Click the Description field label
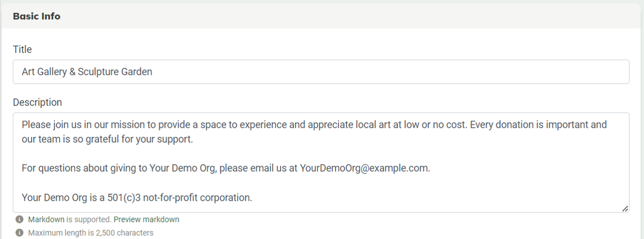This screenshot has height=239, width=644. [37, 102]
